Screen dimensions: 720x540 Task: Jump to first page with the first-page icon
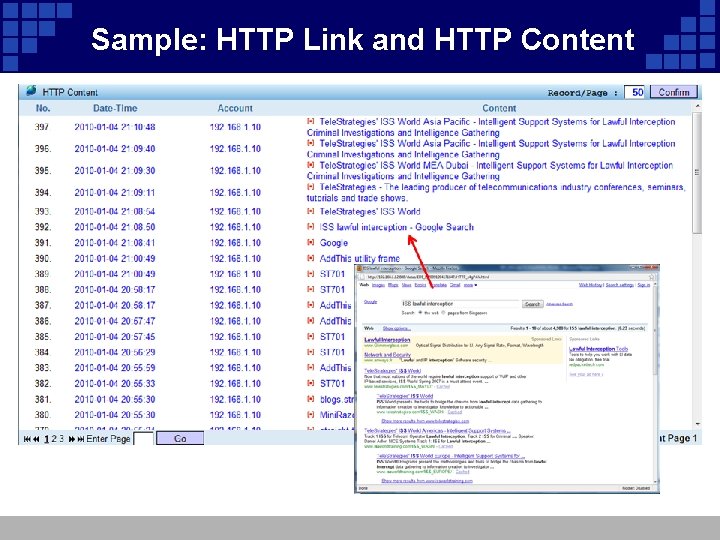pos(27,439)
